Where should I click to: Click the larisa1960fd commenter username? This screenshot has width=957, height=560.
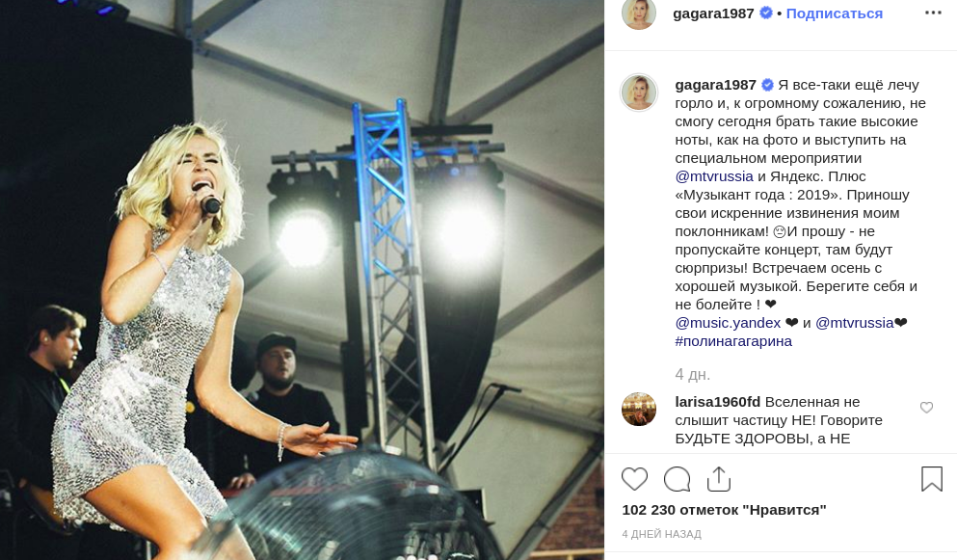718,402
